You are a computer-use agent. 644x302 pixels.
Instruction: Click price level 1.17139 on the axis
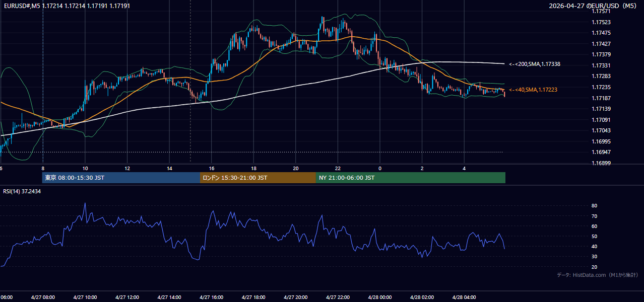[601, 109]
